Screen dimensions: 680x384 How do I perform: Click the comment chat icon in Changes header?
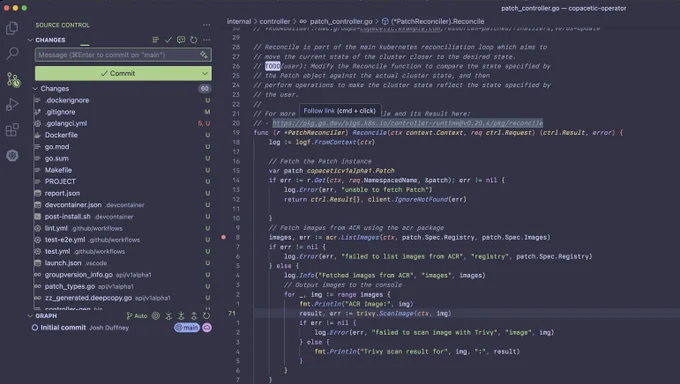coord(181,40)
